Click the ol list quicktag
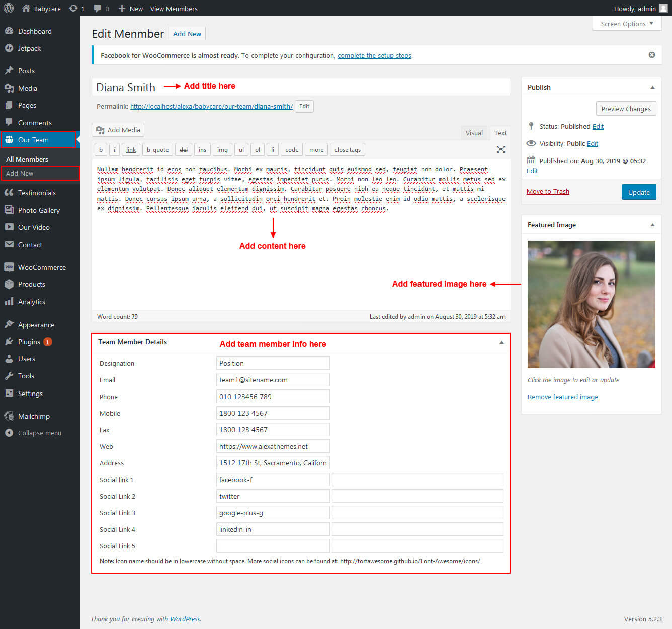This screenshot has width=672, height=629. (258, 149)
